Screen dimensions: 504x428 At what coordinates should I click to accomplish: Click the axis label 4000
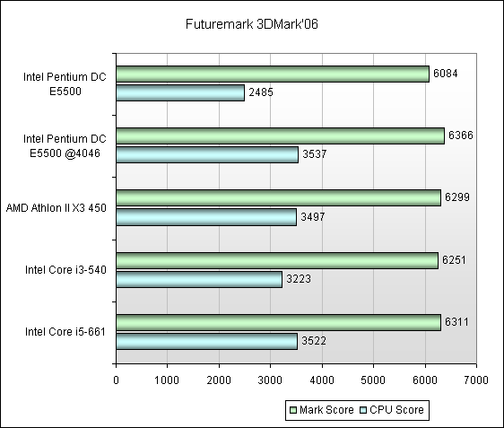pyautogui.click(x=322, y=380)
